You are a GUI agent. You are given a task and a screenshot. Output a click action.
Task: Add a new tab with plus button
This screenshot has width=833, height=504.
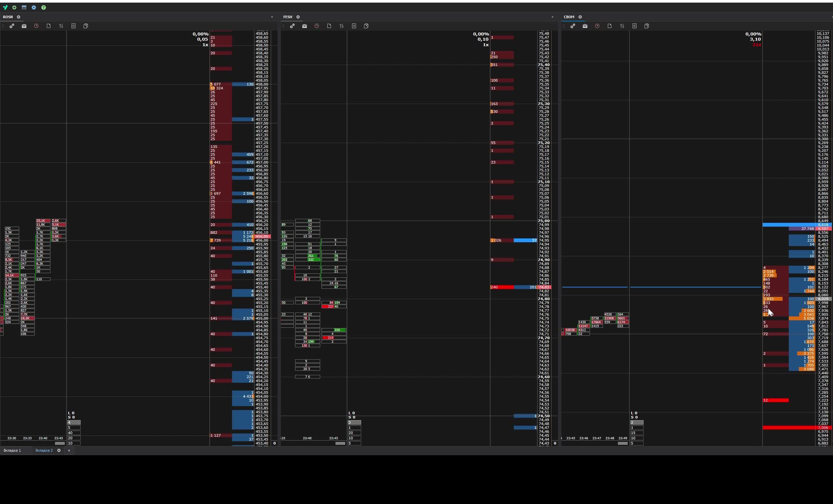tap(69, 450)
